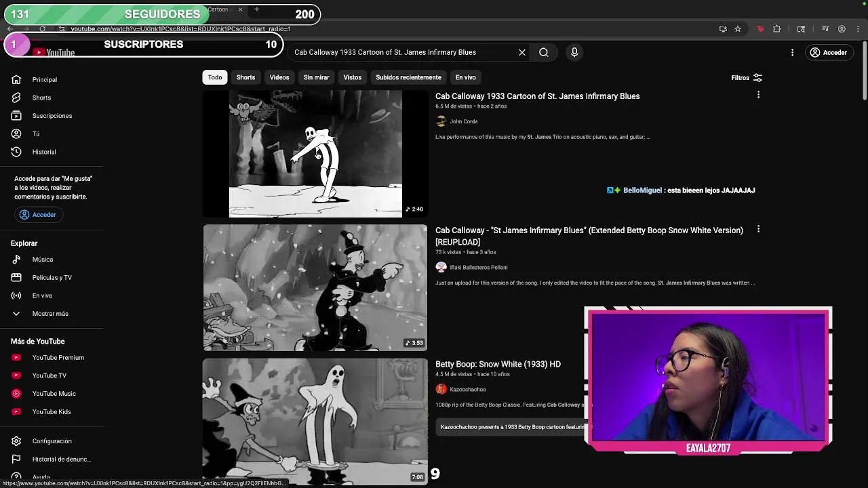Expand Mostrar más in sidebar
The height and width of the screenshot is (488, 868).
click(x=50, y=314)
